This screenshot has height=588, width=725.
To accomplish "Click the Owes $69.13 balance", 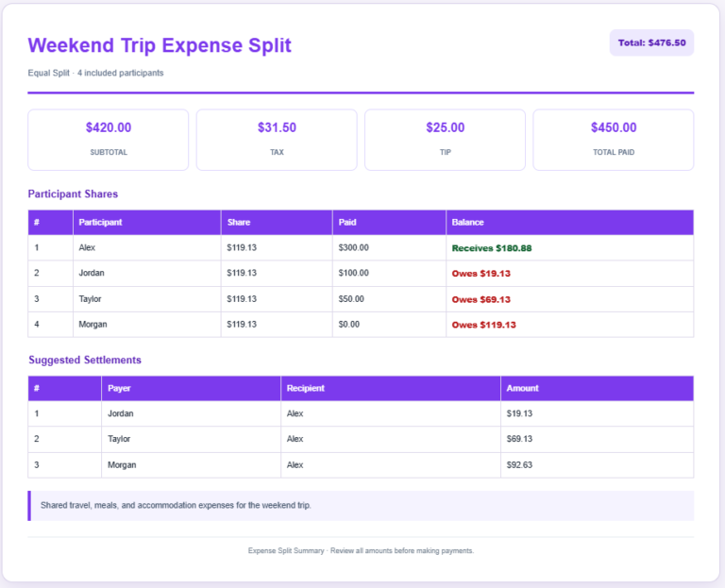I will point(481,299).
